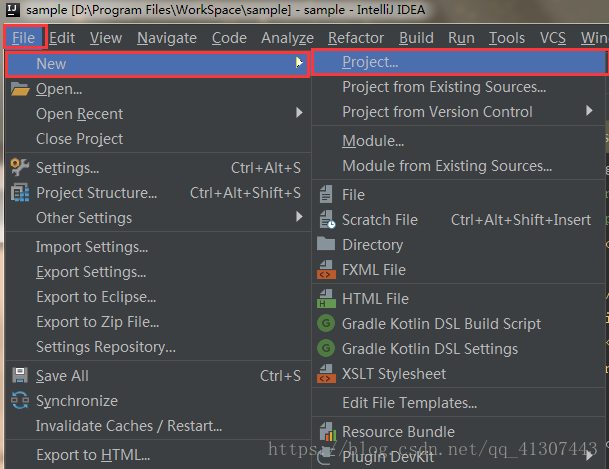This screenshot has height=469, width=609.
Task: Choose Invalidate Caches / Restart...
Action: click(158, 426)
